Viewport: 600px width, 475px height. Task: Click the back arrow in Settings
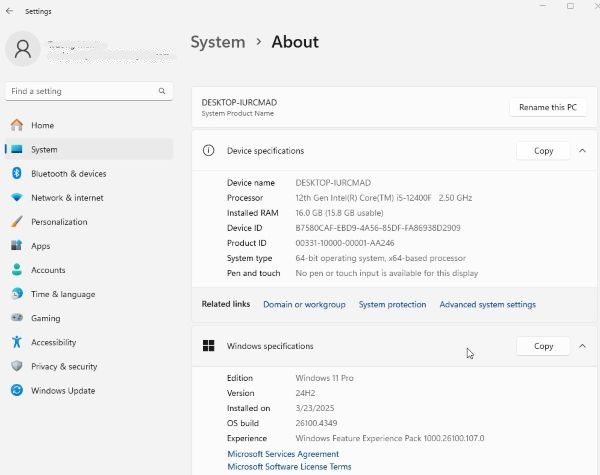tap(10, 11)
